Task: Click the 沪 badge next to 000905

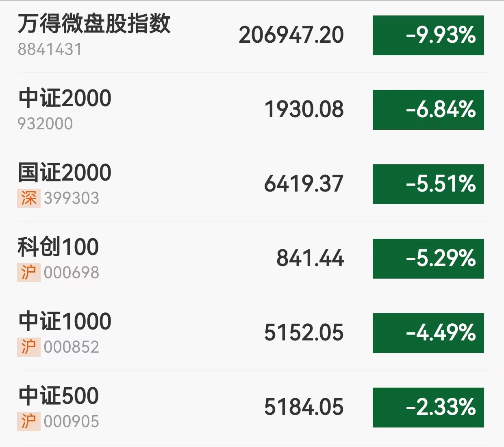Action: tap(29, 422)
